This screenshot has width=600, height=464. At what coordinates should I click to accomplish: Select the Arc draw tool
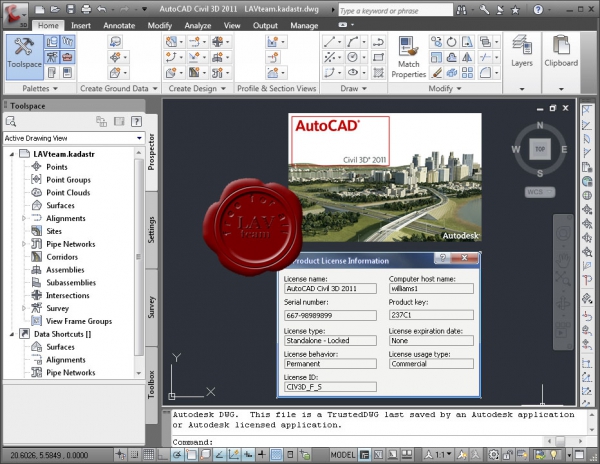tap(352, 42)
